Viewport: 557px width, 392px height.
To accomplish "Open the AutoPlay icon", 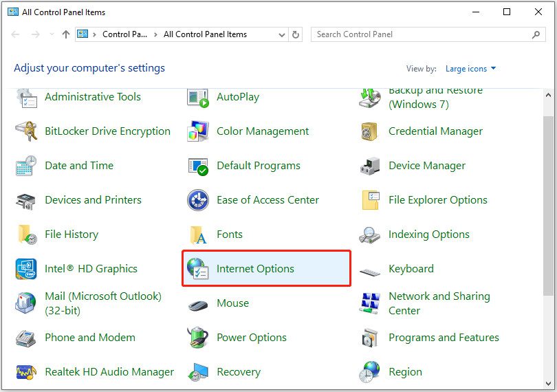I will click(x=198, y=98).
